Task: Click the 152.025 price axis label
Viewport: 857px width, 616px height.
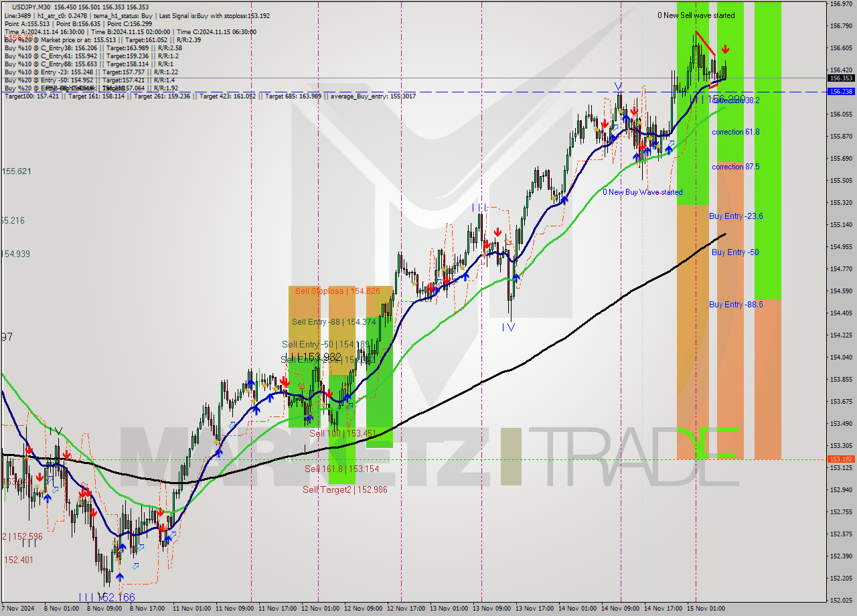Action: click(841, 600)
